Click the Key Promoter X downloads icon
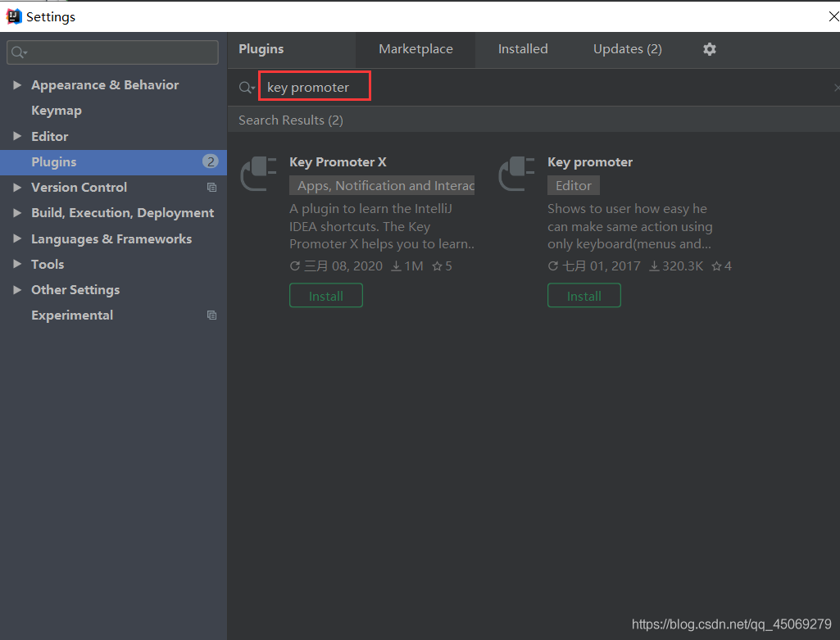Image resolution: width=840 pixels, height=640 pixels. (x=396, y=266)
